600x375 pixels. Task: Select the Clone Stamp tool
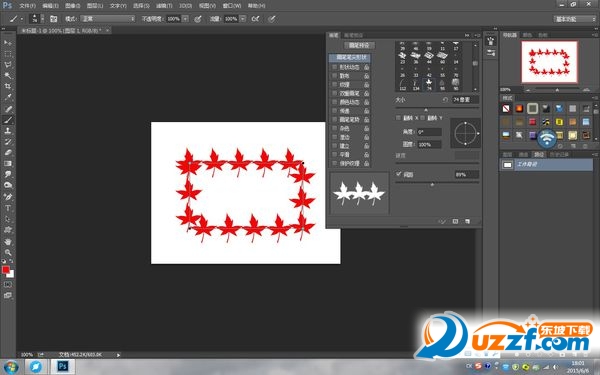click(8, 130)
